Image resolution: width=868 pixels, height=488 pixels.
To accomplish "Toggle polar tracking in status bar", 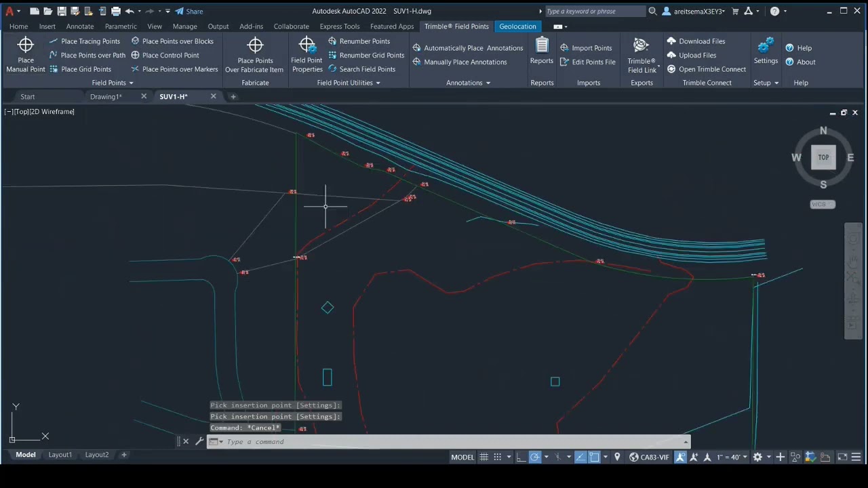I will coord(535,457).
